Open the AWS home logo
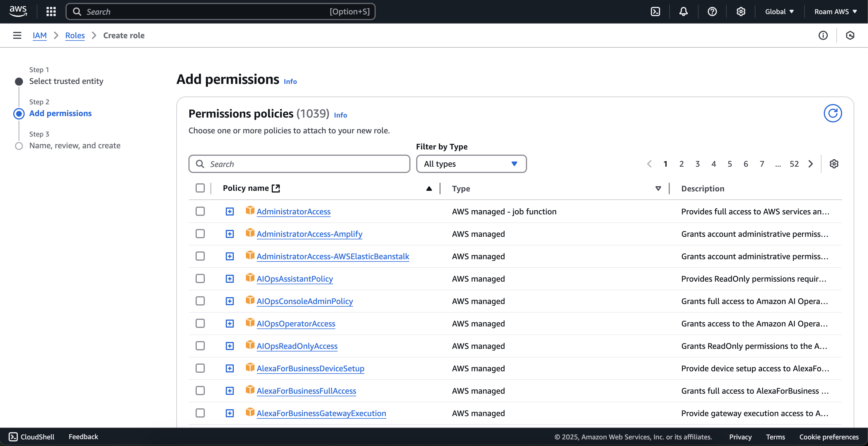Image resolution: width=868 pixels, height=446 pixels. point(18,11)
